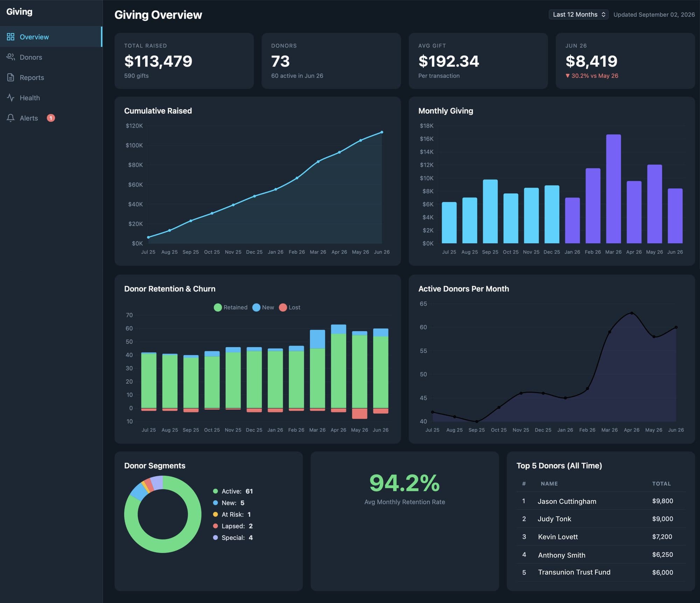This screenshot has width=700, height=603.
Task: Toggle the Lost legend item
Action: [289, 307]
